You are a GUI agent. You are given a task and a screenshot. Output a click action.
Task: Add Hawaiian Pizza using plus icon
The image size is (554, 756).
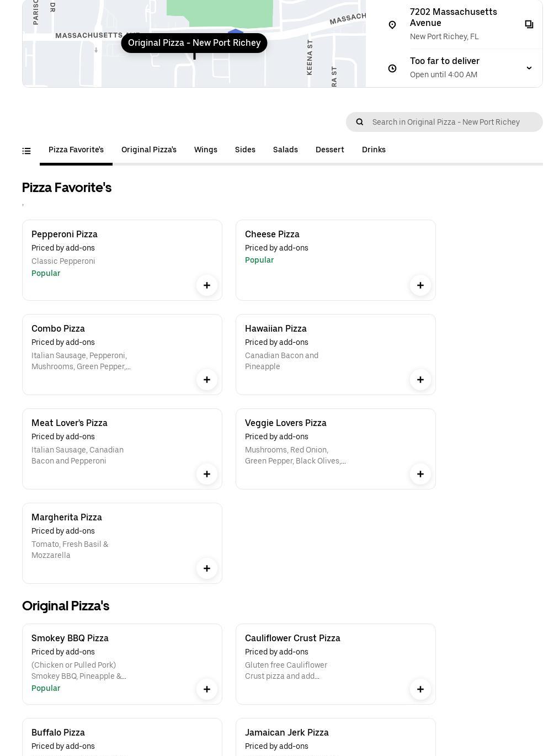pos(420,380)
